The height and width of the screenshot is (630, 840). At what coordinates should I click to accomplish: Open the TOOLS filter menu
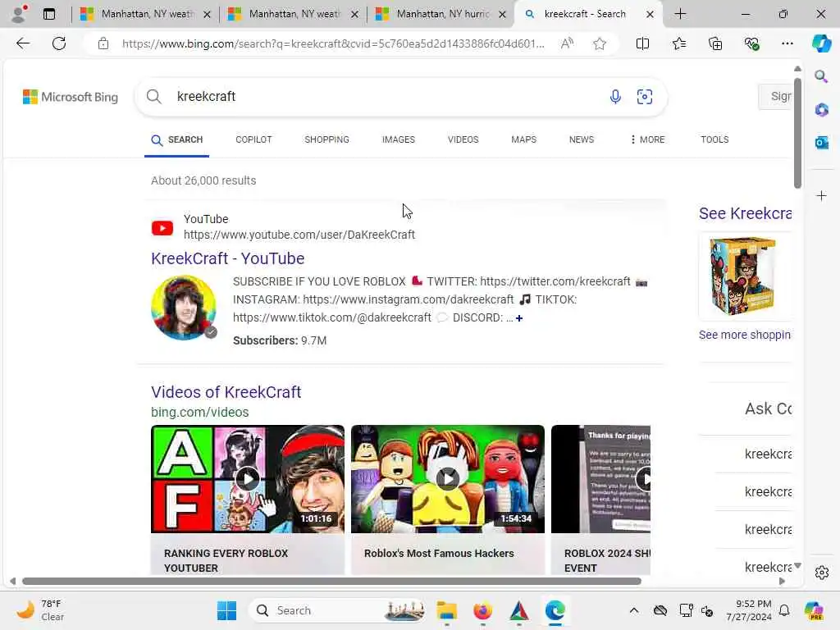tap(714, 139)
